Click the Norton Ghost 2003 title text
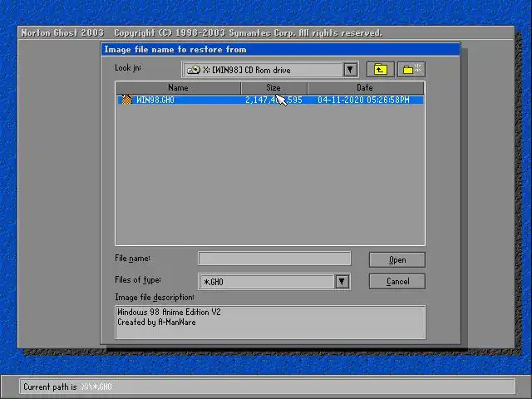This screenshot has height=399, width=532. point(62,33)
